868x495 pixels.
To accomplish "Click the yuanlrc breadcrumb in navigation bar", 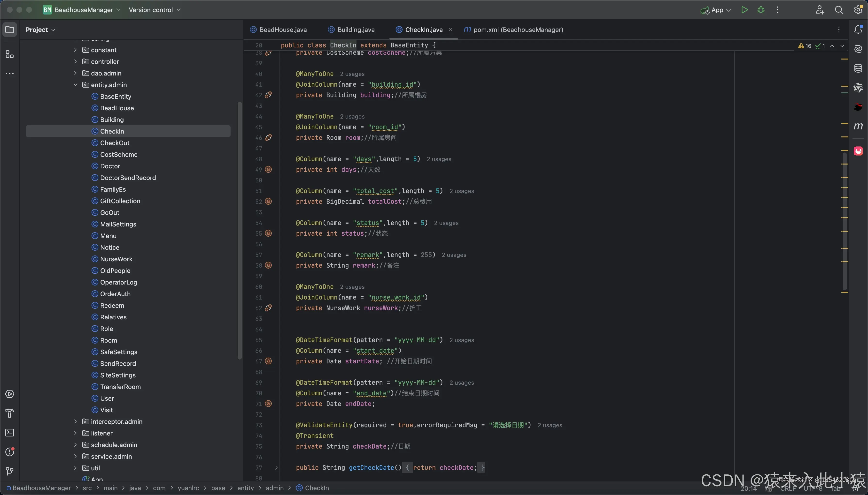I will (188, 488).
